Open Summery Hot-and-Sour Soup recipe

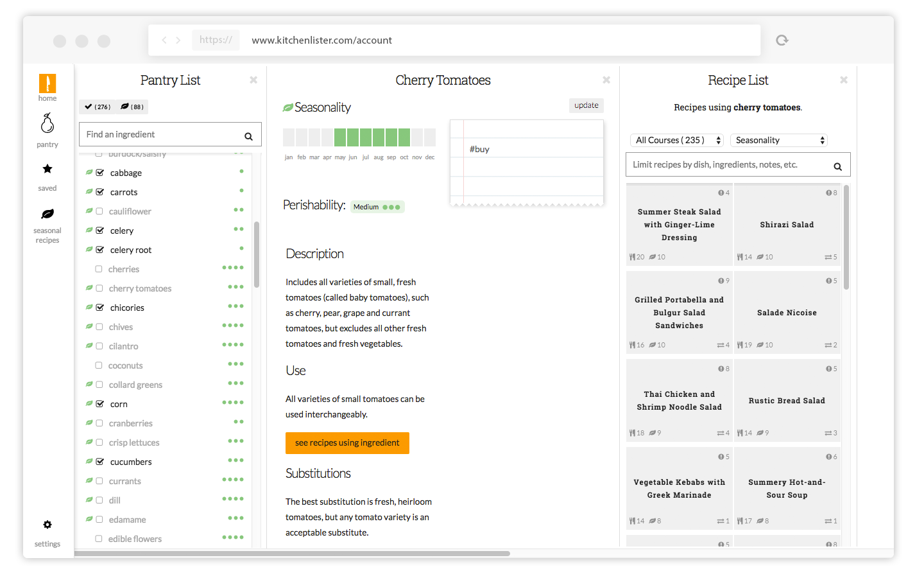click(x=787, y=489)
